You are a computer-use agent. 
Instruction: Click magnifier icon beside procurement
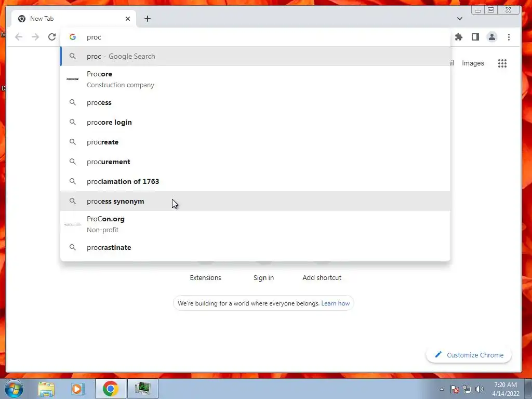coord(73,162)
